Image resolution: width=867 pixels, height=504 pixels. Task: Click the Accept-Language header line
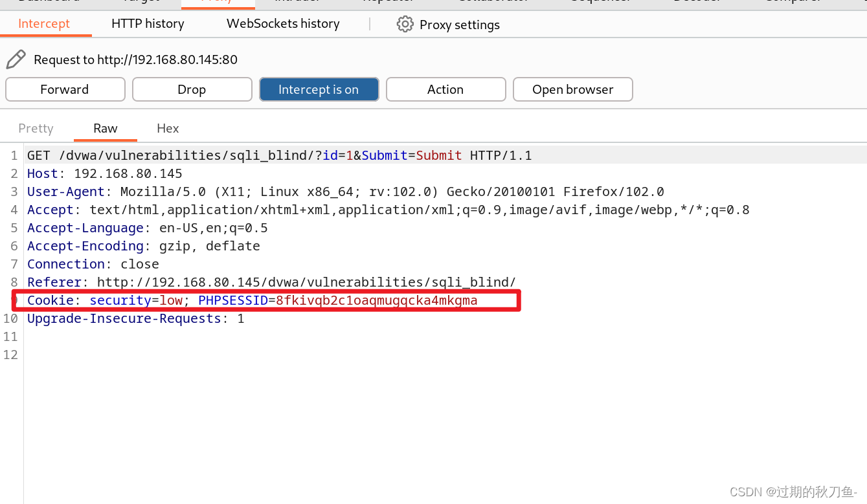148,228
